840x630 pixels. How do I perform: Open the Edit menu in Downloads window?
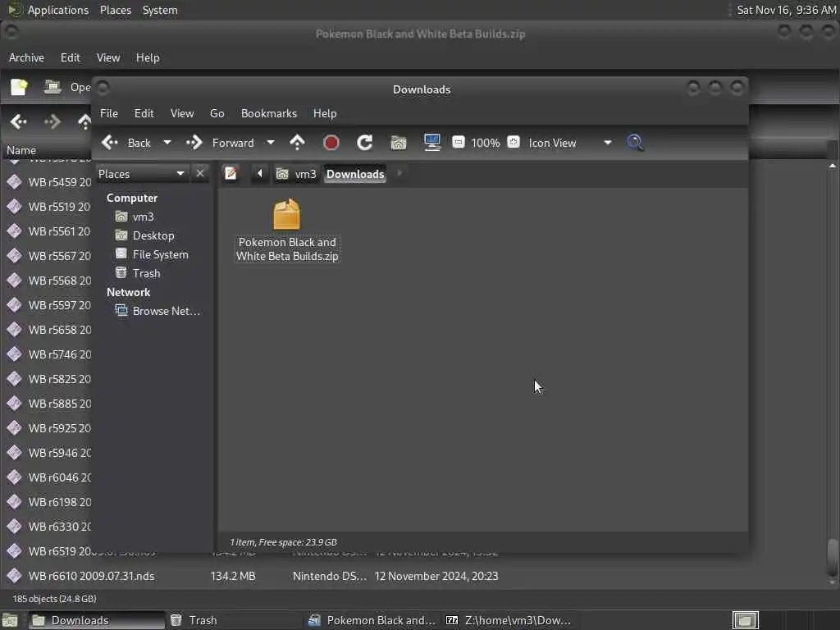[144, 113]
